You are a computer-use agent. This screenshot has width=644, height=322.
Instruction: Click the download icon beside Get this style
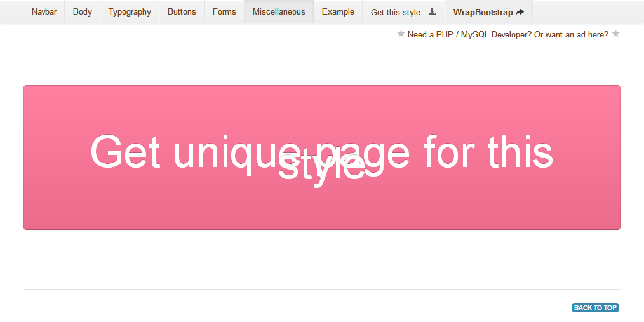coord(433,12)
